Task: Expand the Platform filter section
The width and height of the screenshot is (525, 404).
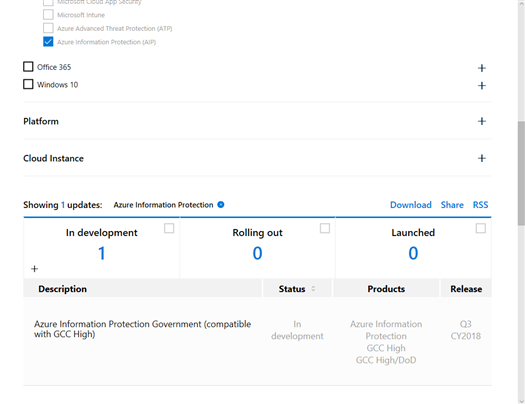Action: point(481,121)
